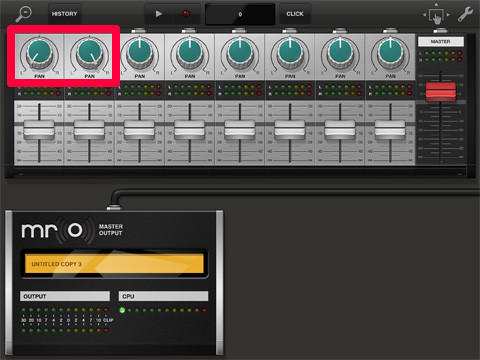Click the fourth channel PAN knob

coord(190,52)
